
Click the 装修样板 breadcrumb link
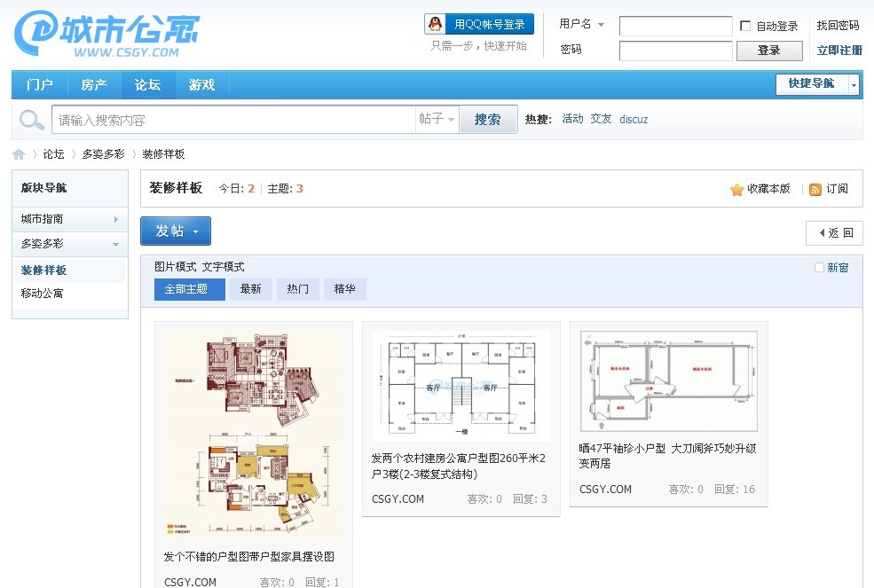163,154
